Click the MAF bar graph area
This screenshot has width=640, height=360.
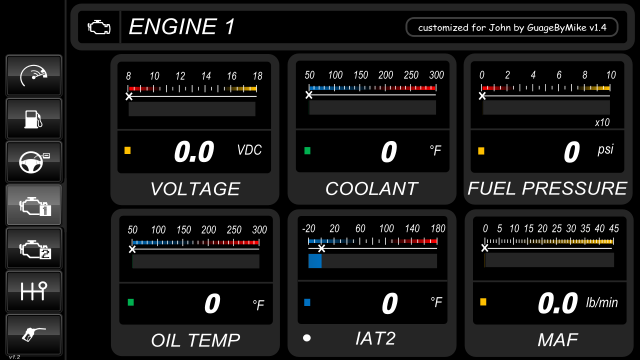[549, 260]
